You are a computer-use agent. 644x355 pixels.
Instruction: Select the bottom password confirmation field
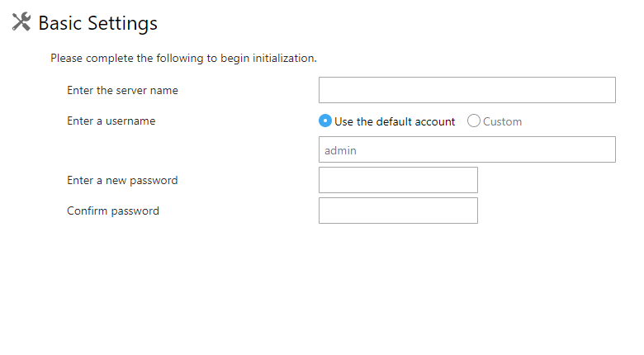point(398,211)
